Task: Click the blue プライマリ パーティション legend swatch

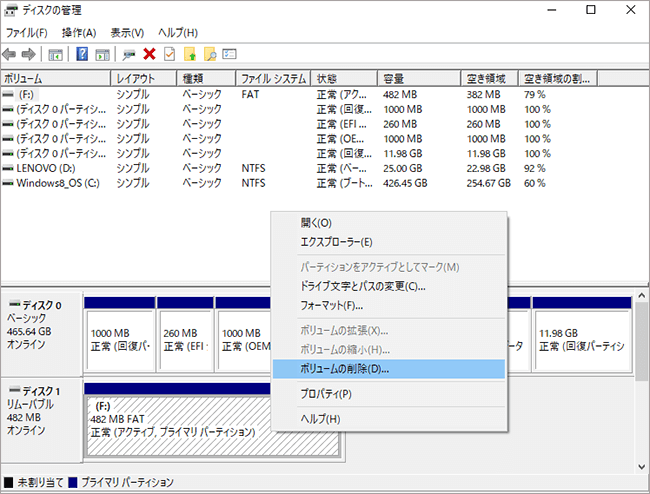Action: coord(73,482)
